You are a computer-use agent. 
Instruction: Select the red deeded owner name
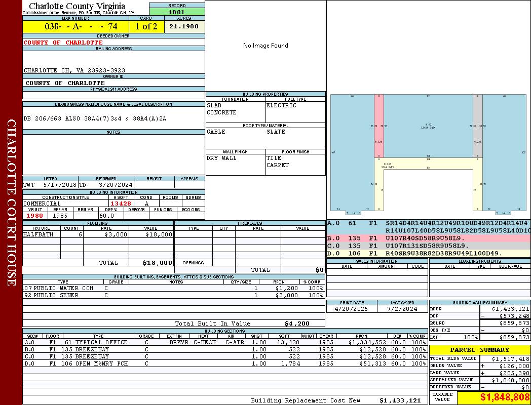(63, 43)
